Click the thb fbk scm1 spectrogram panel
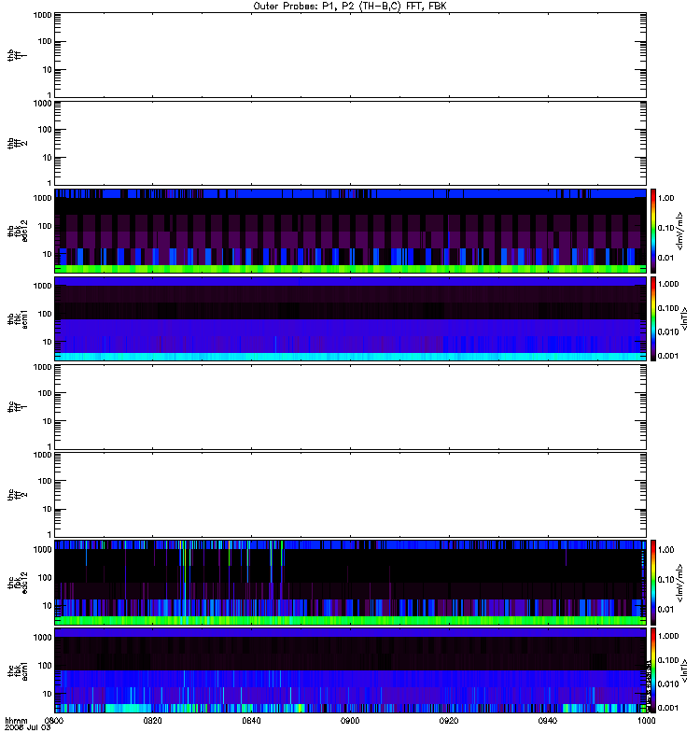The height and width of the screenshot is (747, 700). pyautogui.click(x=350, y=318)
